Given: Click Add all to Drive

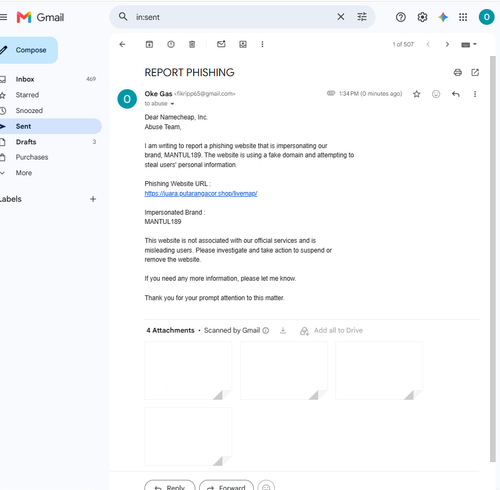Looking at the screenshot, I should coord(331,331).
